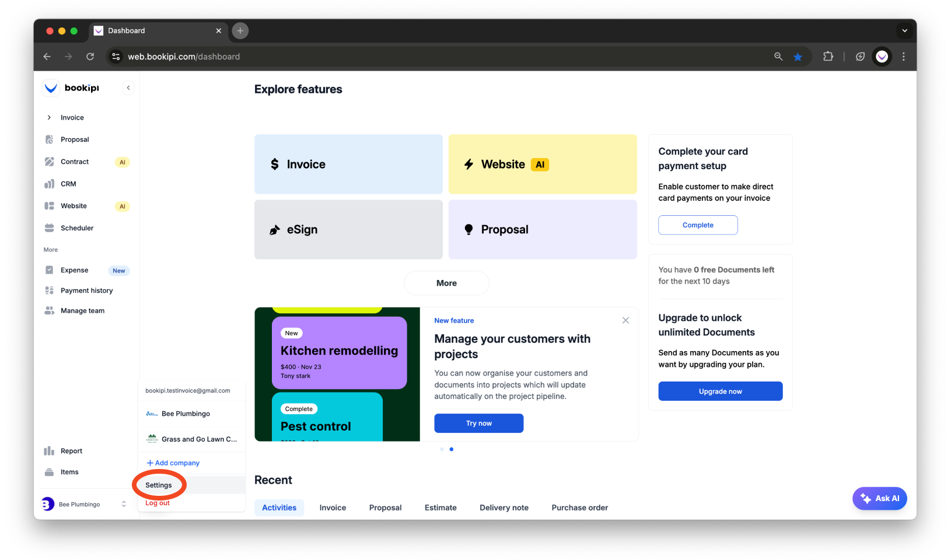Click the Upgrade now button
Screen dimensions: 951x560
point(720,391)
